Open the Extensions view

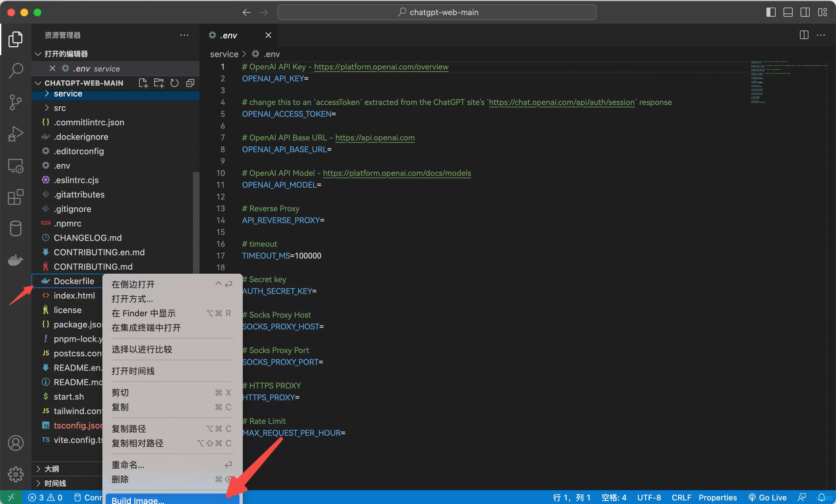16,197
